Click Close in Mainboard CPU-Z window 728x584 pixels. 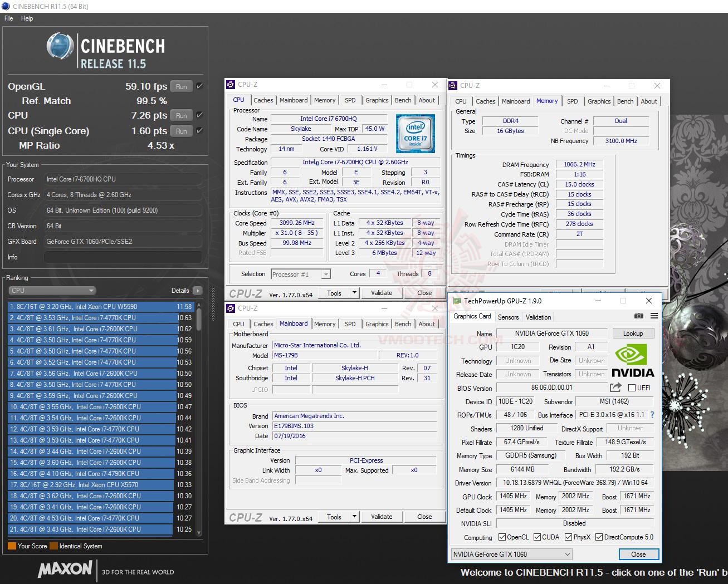424,517
